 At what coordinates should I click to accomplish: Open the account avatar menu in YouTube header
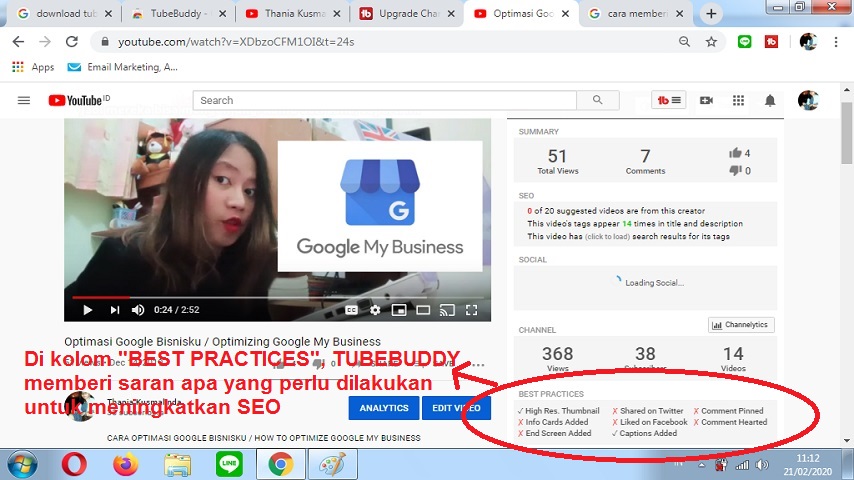click(x=808, y=100)
